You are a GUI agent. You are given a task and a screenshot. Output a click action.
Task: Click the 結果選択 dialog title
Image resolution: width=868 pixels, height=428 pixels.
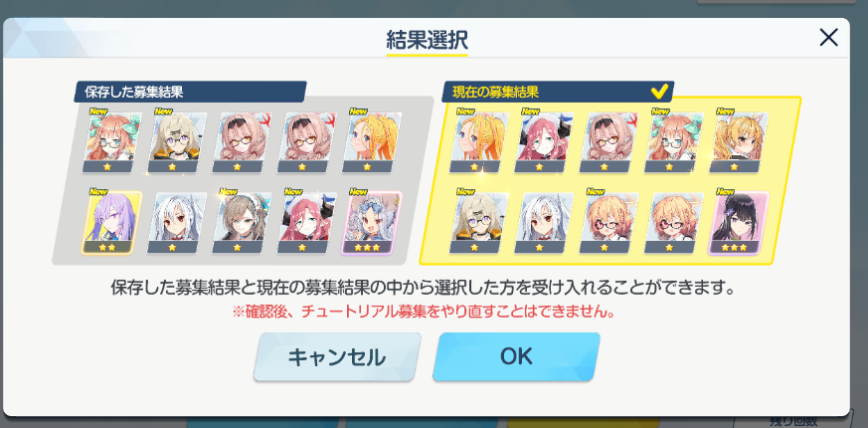click(x=427, y=40)
